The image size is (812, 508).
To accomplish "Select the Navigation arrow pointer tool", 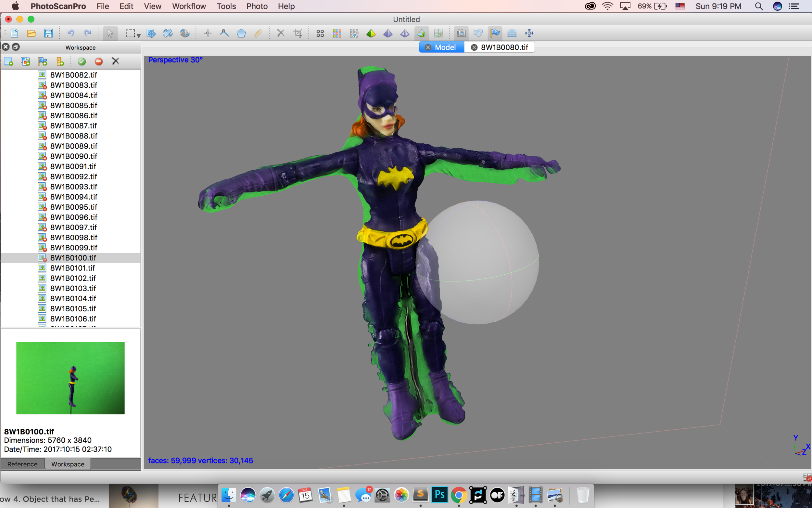I will coord(110,33).
